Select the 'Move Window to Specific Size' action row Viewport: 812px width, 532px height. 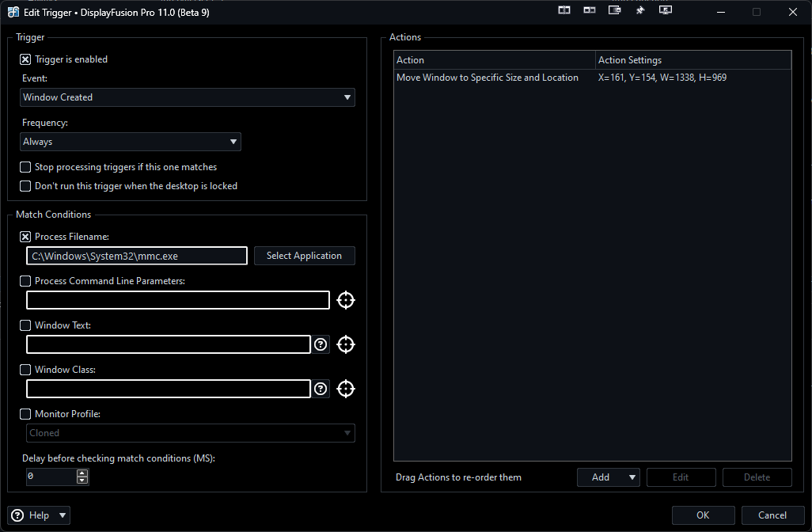488,78
